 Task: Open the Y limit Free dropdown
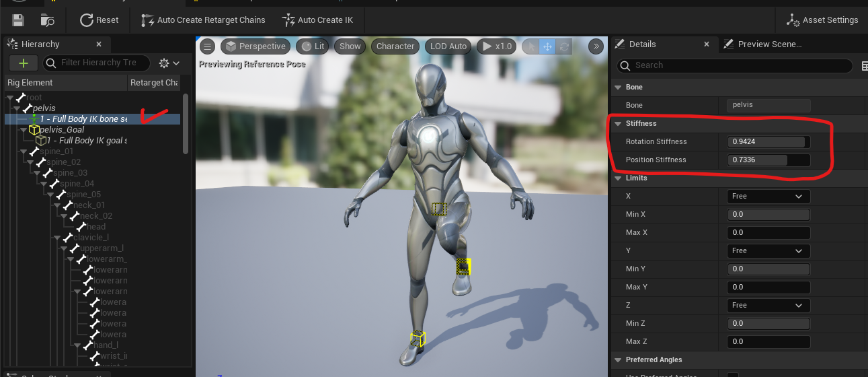coord(768,250)
